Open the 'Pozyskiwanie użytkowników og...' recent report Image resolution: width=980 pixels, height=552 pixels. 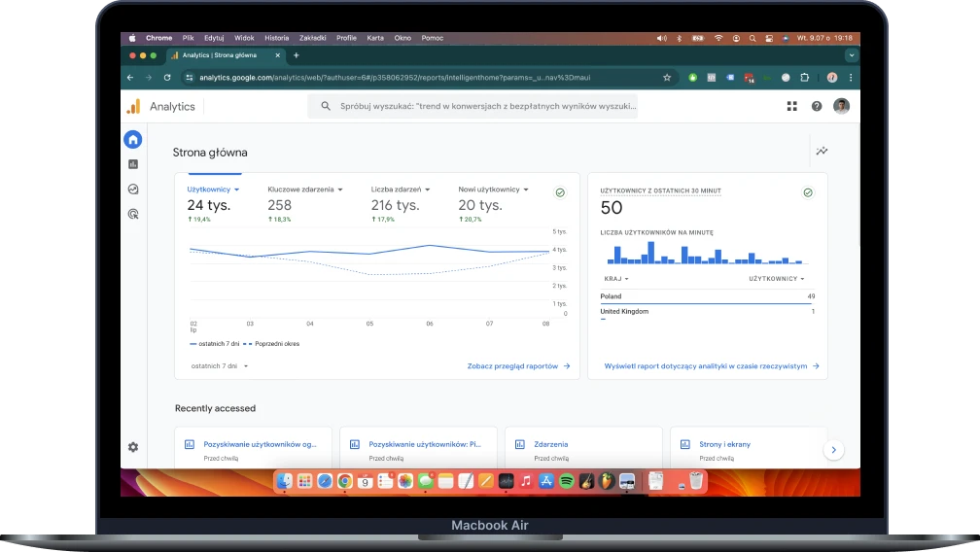click(260, 444)
